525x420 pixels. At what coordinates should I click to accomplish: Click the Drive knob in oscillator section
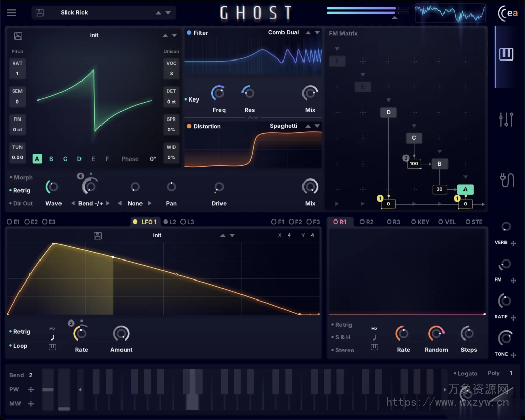click(219, 187)
